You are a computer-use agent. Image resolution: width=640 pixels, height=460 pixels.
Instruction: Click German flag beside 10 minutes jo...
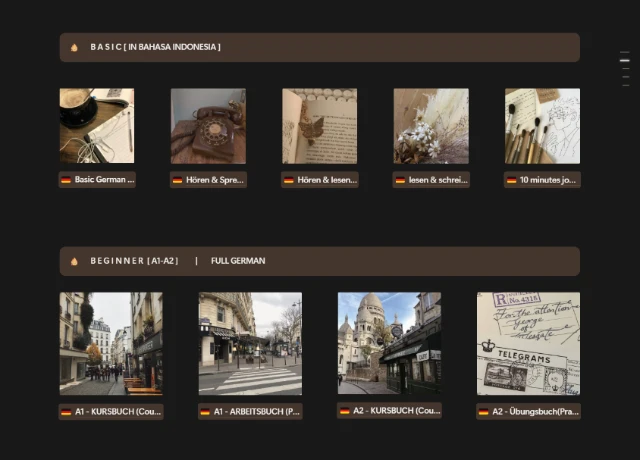(x=511, y=180)
